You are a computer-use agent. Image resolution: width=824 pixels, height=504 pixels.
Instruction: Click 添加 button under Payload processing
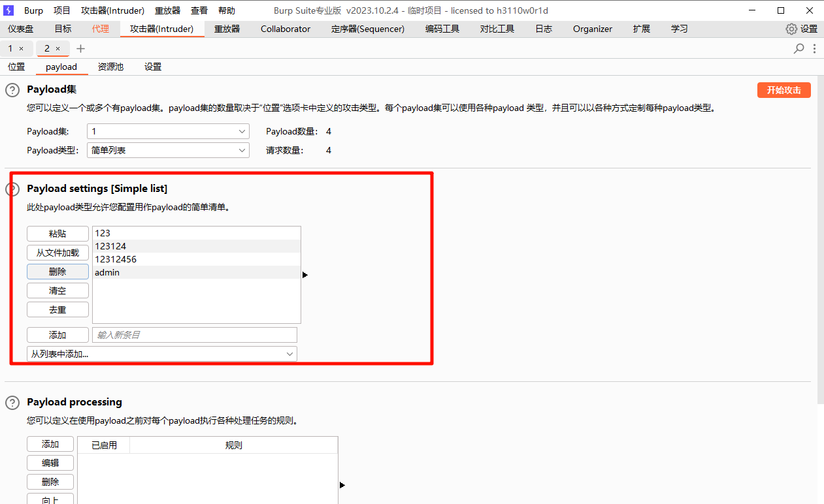[x=50, y=444]
